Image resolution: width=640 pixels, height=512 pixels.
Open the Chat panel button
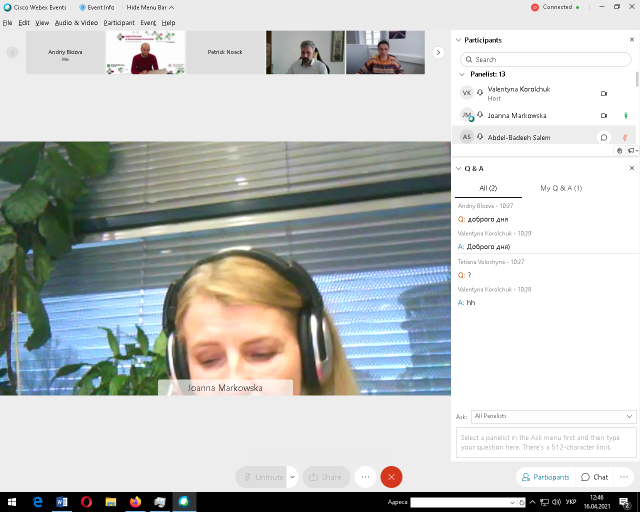594,477
